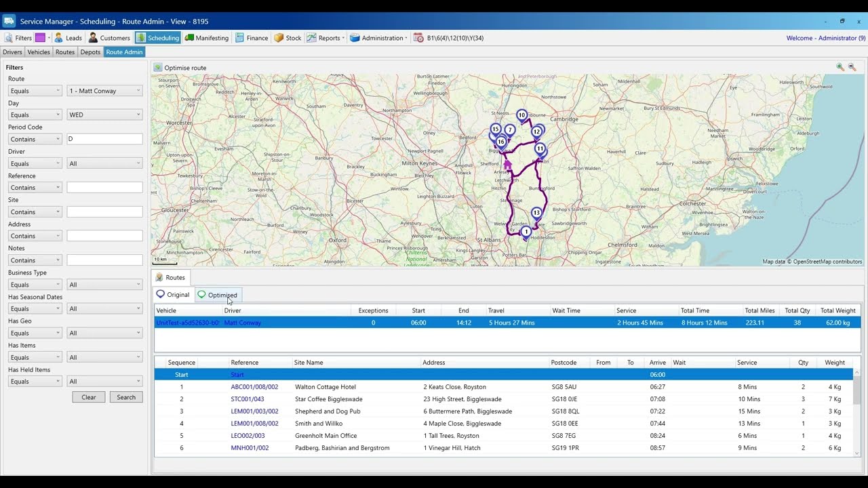The height and width of the screenshot is (488, 868).
Task: Switch to the Depots tab
Action: point(90,52)
